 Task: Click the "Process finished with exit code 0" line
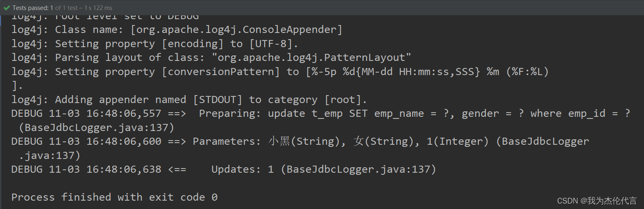tap(114, 197)
